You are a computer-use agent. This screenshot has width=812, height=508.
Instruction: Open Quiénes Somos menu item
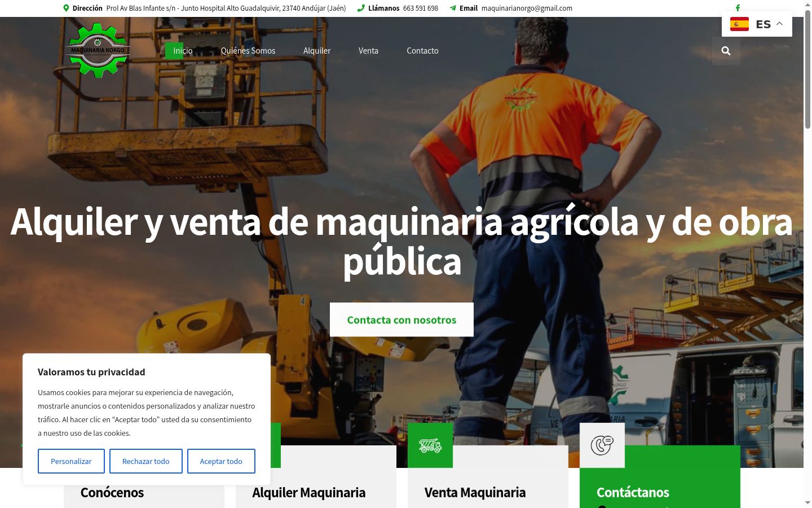point(248,51)
